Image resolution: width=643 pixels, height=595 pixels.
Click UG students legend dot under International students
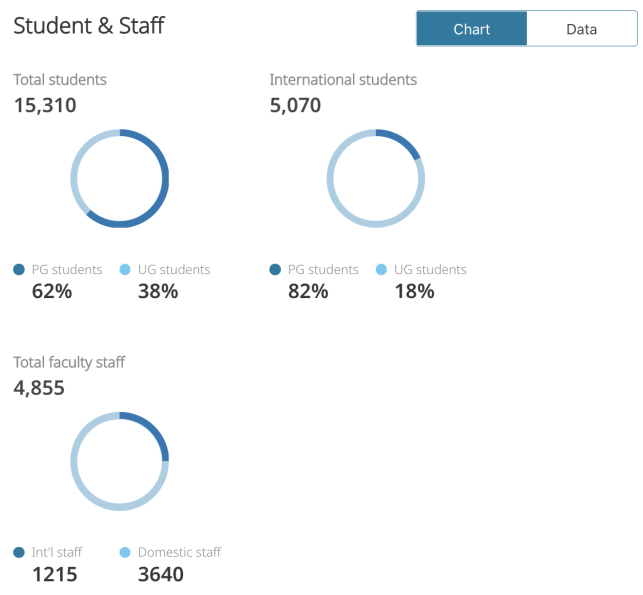(381, 269)
